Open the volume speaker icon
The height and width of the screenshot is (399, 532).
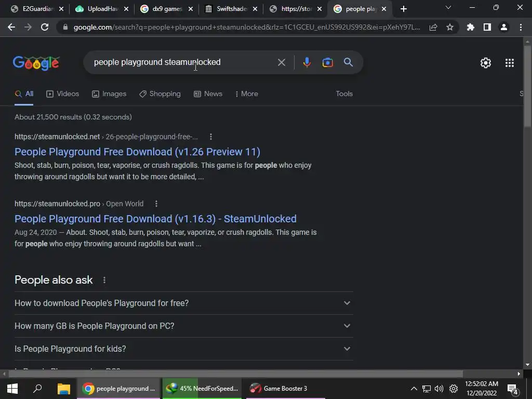pos(439,389)
